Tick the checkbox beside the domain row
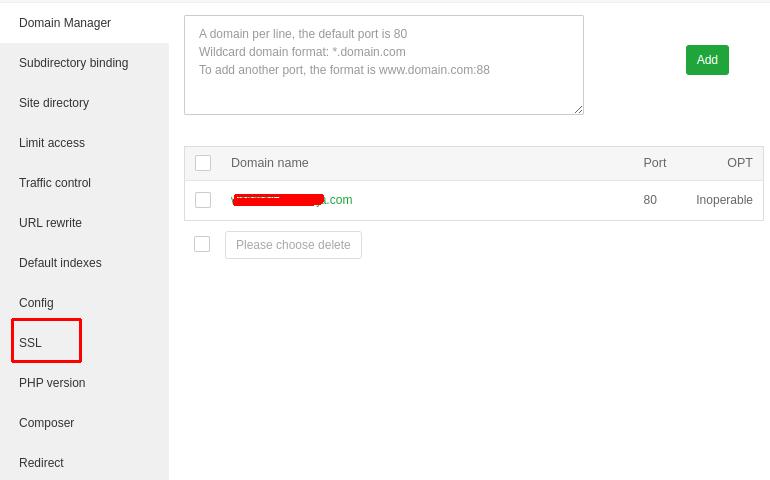This screenshot has height=480, width=770. click(203, 200)
